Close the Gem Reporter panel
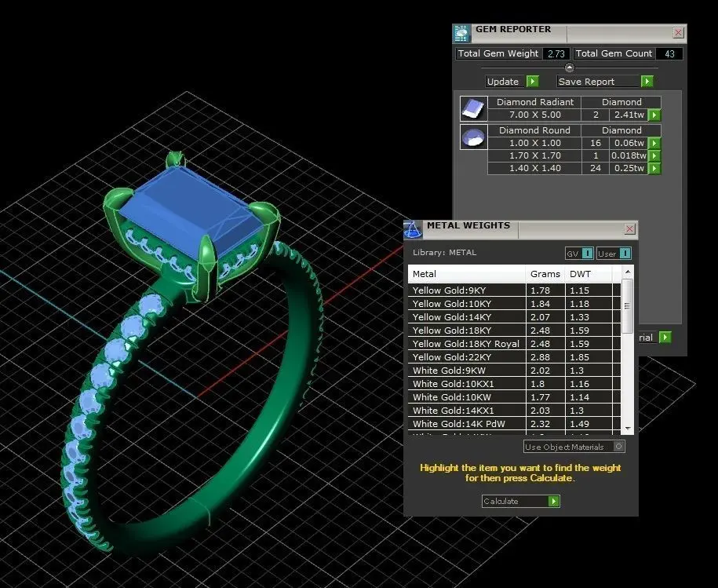The image size is (718, 588). click(x=678, y=33)
